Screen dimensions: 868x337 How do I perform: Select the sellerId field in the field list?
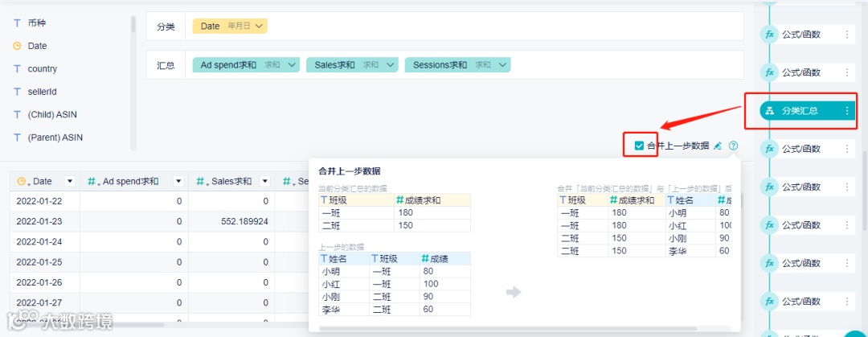42,92
